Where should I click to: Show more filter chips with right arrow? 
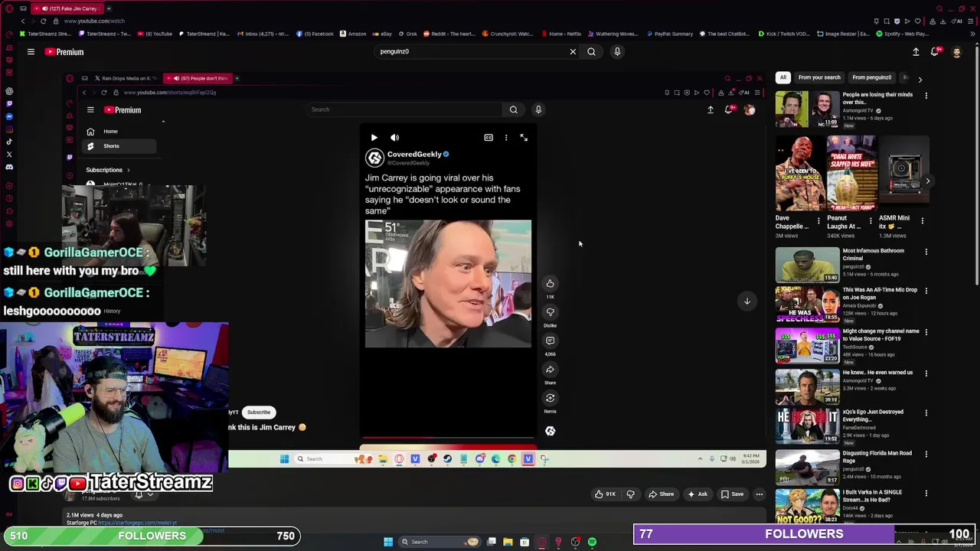coord(920,79)
